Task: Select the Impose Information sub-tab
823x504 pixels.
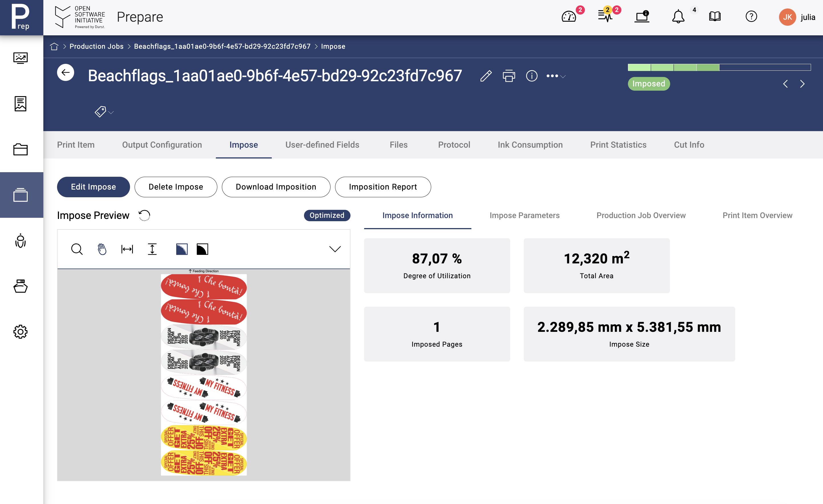Action: tap(417, 216)
